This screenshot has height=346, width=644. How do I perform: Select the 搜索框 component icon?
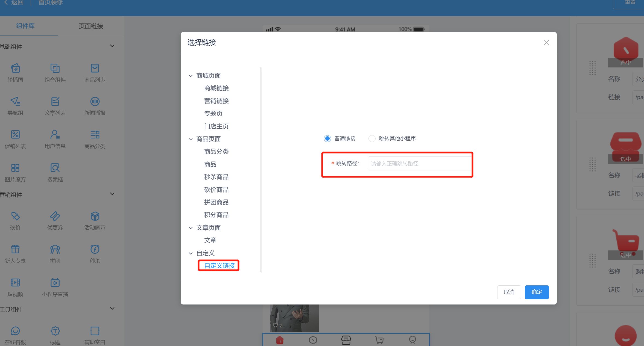(x=55, y=168)
